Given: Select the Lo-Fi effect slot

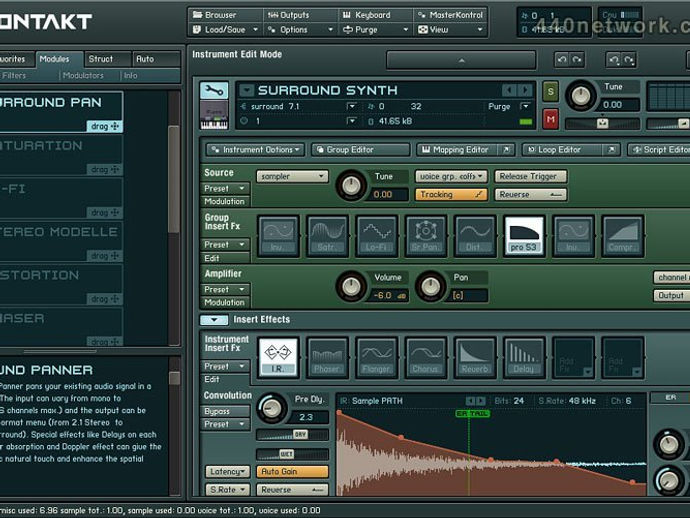Looking at the screenshot, I should (377, 236).
